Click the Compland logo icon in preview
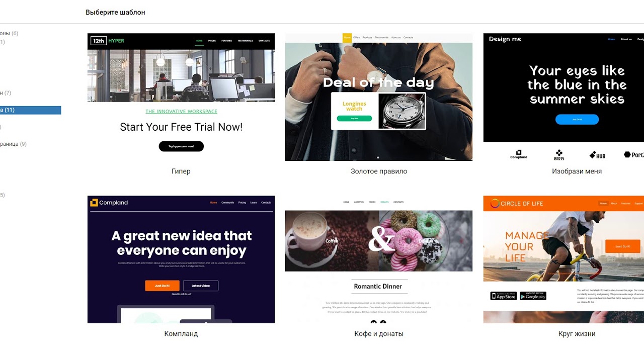644x362 pixels. click(x=94, y=203)
